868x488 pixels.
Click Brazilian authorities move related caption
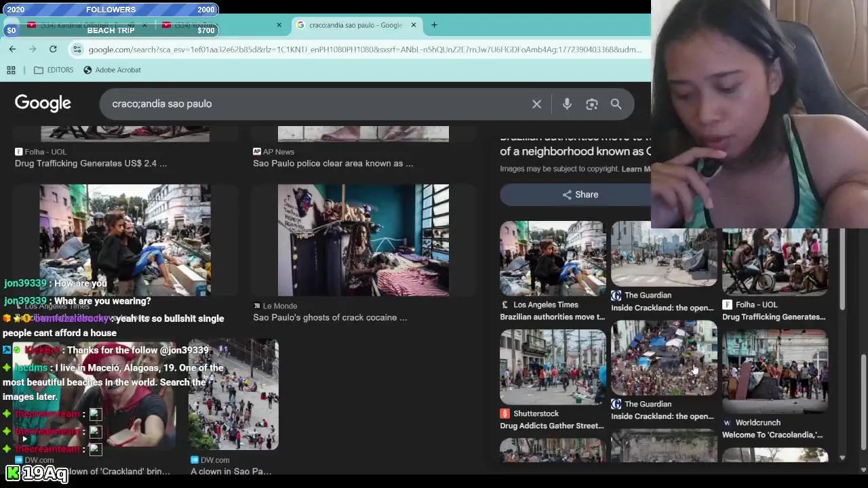pyautogui.click(x=552, y=317)
